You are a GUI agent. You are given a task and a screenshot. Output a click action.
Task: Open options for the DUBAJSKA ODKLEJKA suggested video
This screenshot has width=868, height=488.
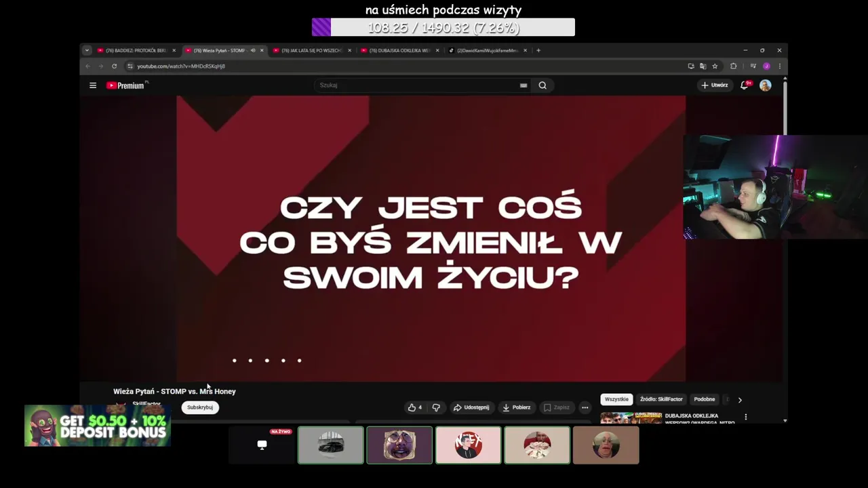746,417
